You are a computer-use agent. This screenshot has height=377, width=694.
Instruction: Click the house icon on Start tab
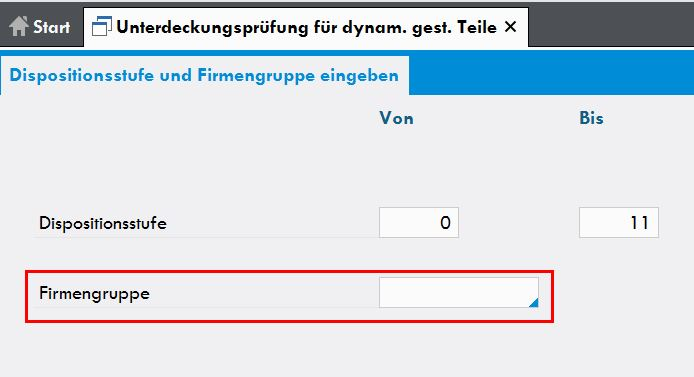point(19,27)
